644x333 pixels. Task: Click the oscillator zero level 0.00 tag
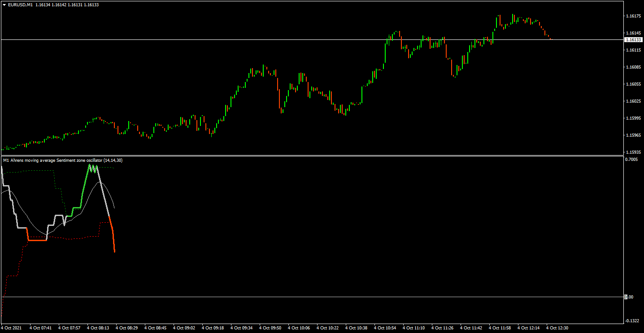tap(629, 297)
